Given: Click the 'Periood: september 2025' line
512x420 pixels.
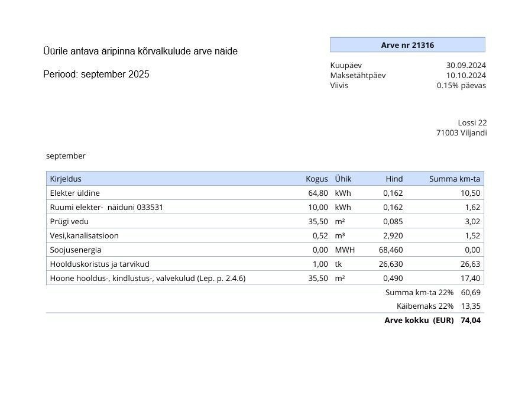Looking at the screenshot, I should coord(96,75).
